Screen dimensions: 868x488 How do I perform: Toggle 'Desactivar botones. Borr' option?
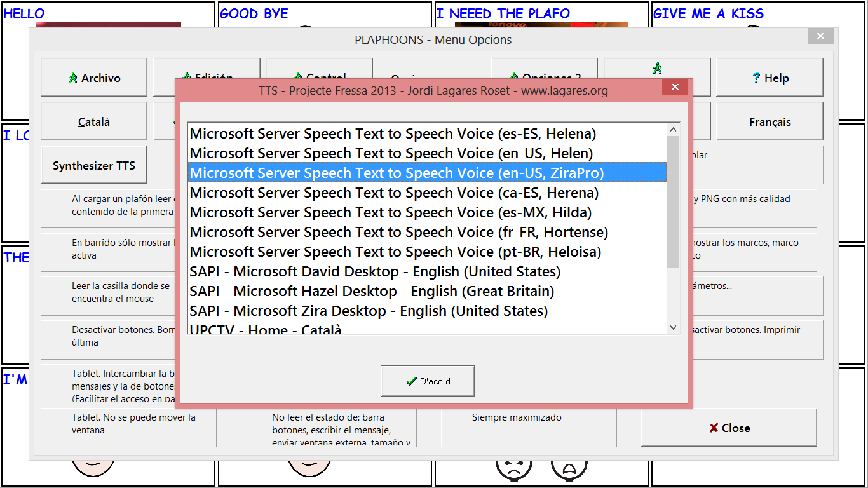(x=108, y=339)
